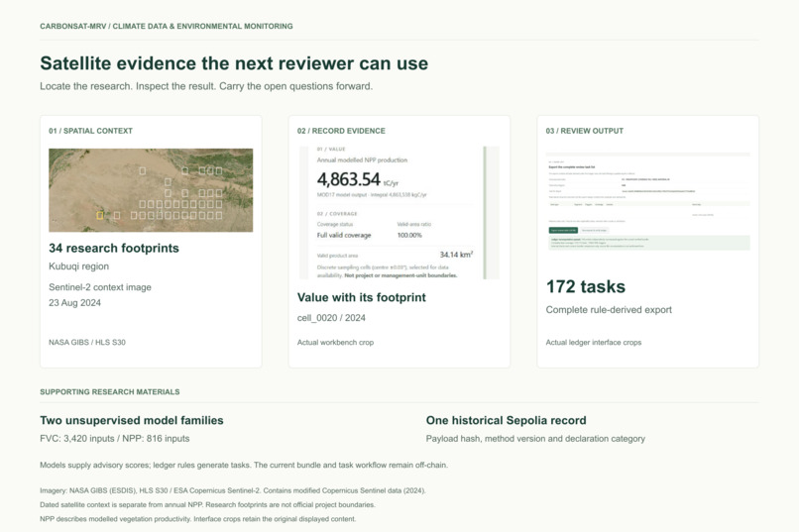Screen dimensions: 799x532
Task: Click the yellow highlighted footprint on the satellite map
Action: click(100, 215)
